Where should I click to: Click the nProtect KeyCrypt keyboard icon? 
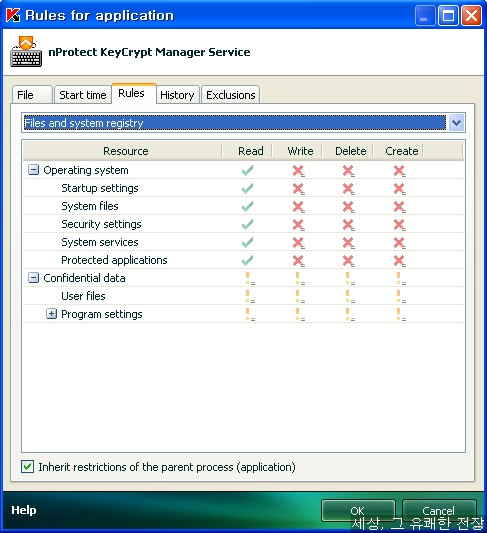(26, 51)
